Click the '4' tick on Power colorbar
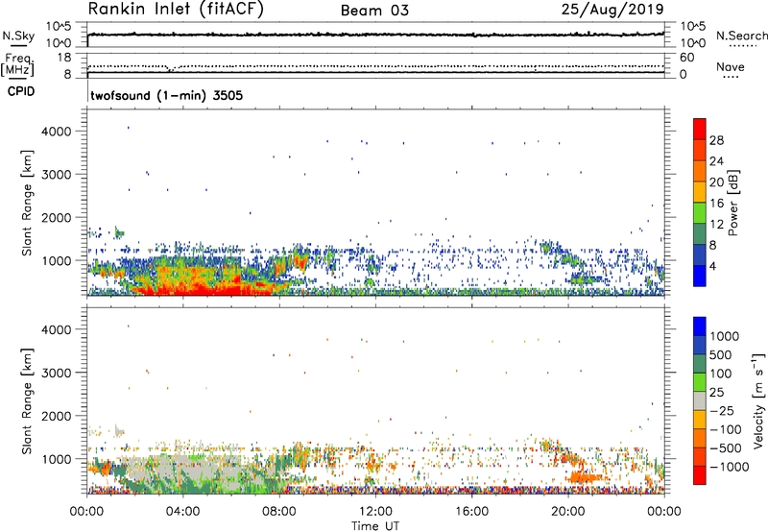Screen dimensions: 768x532 pyautogui.click(x=713, y=266)
